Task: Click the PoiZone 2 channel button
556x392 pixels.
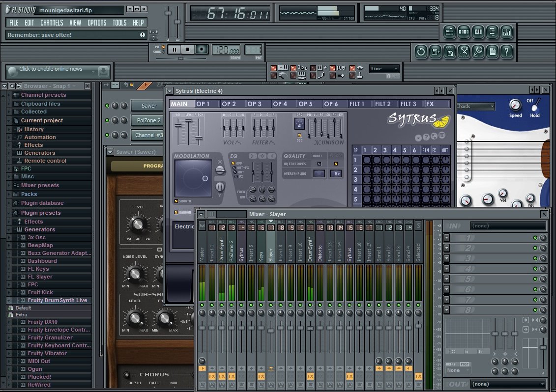Action: point(148,120)
